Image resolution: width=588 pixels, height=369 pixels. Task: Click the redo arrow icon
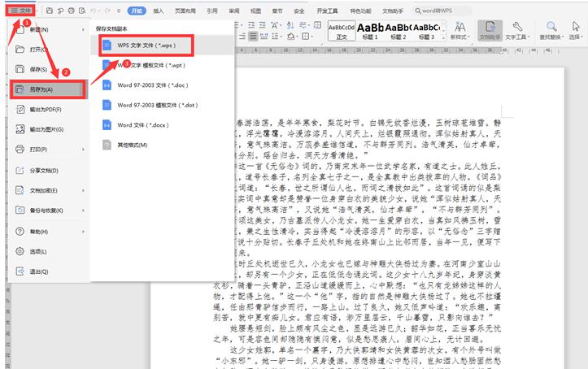[x=107, y=11]
